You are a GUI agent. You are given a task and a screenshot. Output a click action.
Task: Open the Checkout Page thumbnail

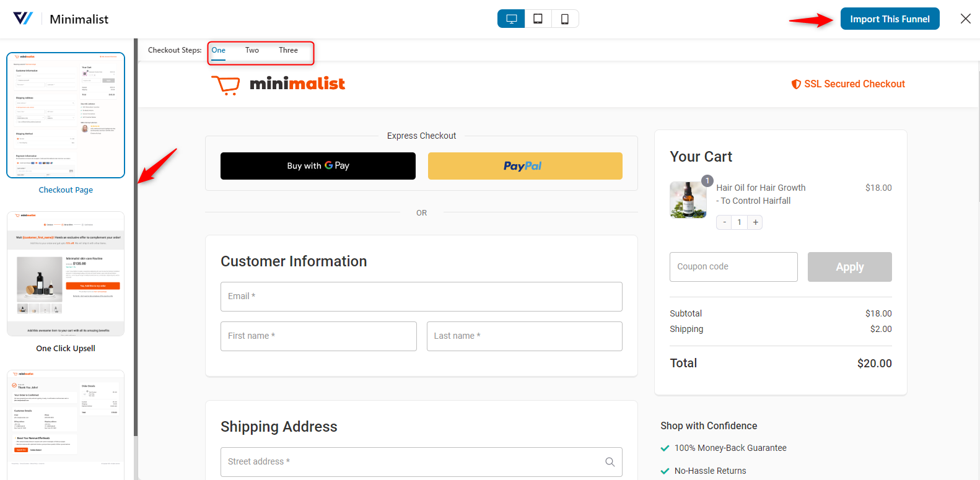pos(66,115)
